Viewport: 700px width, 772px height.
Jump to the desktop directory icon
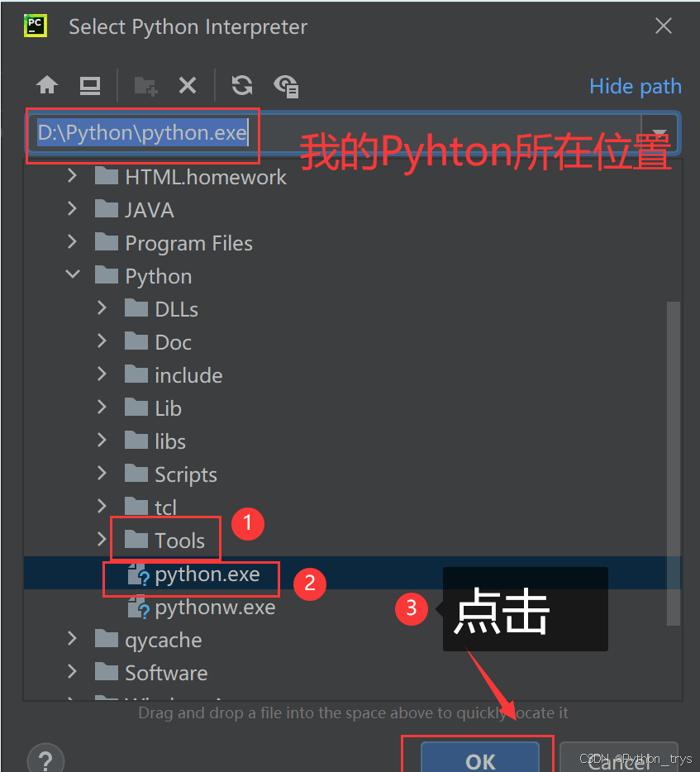click(x=90, y=86)
